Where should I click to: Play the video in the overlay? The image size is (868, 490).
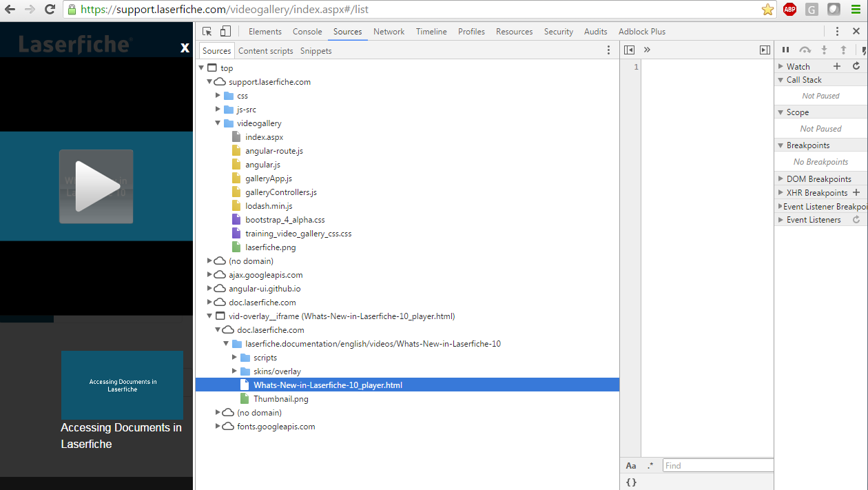click(x=96, y=186)
